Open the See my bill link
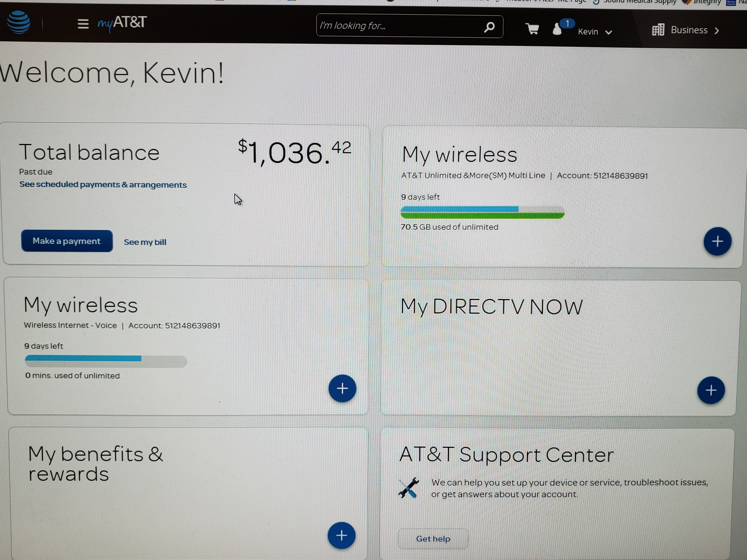Image resolution: width=747 pixels, height=560 pixels. click(x=145, y=242)
